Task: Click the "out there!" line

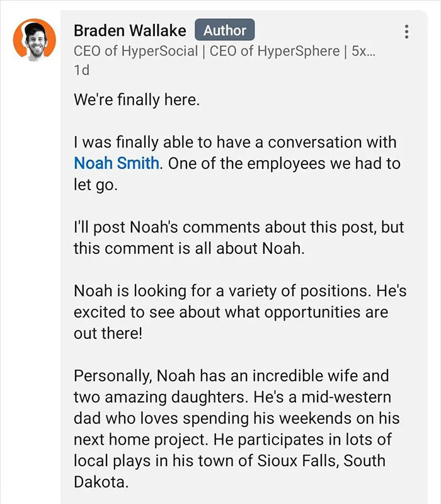Action: click(108, 333)
